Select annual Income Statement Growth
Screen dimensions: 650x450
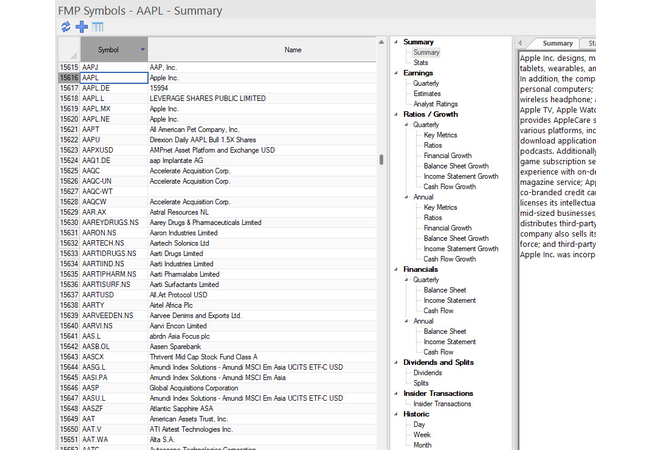461,249
